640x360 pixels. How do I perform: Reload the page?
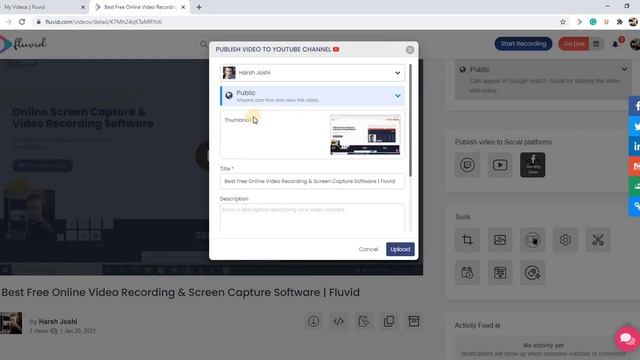[22, 22]
